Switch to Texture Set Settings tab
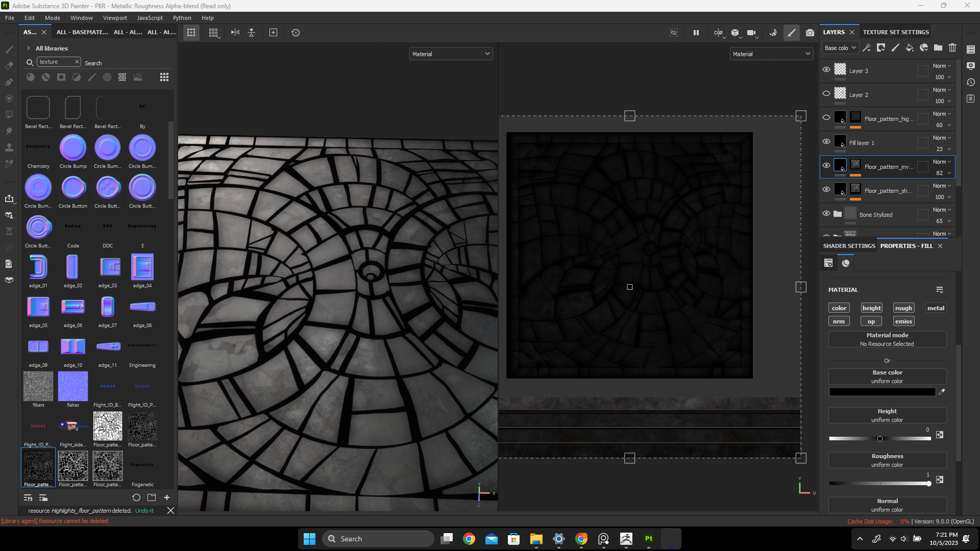Viewport: 980px width, 551px height. 896,32
